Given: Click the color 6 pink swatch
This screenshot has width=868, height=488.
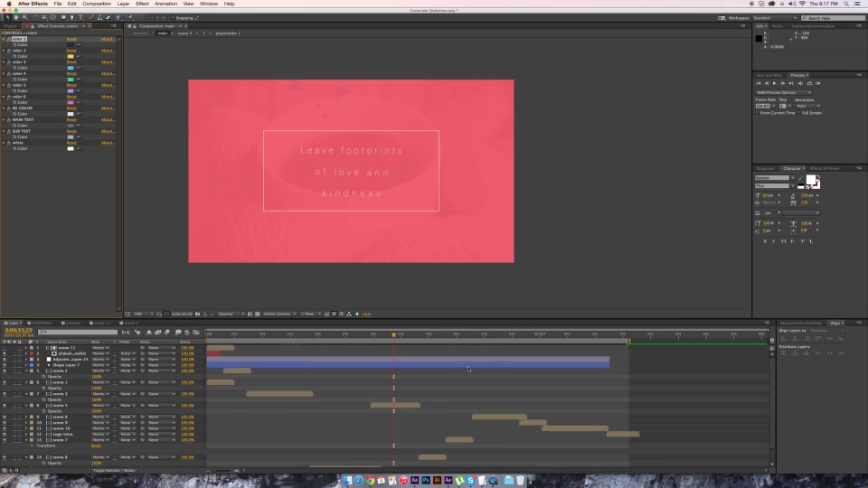Looking at the screenshot, I should point(71,102).
